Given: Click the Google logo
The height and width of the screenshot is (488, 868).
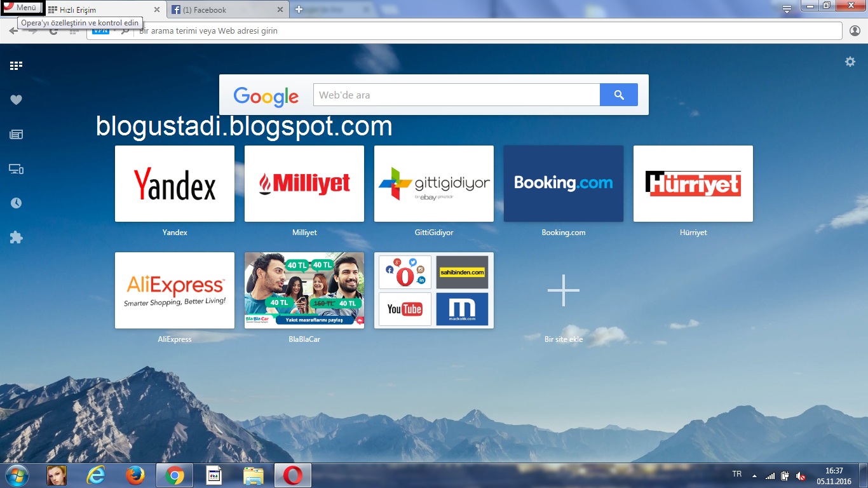Looking at the screenshot, I should click(x=266, y=96).
